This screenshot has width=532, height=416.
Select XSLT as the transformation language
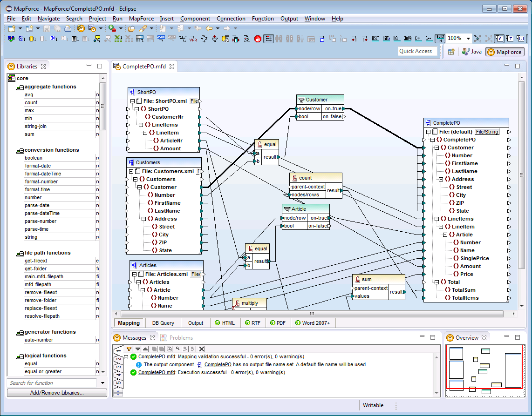click(x=375, y=39)
